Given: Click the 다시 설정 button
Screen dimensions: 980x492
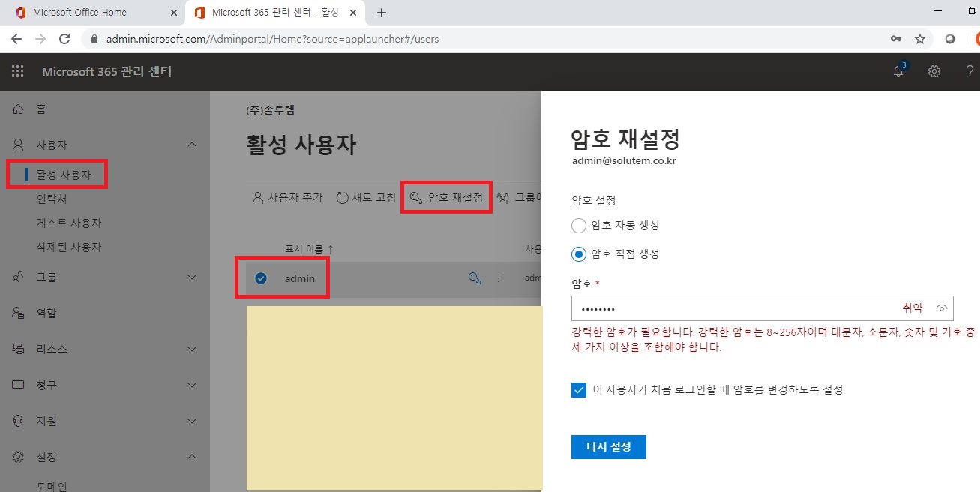Looking at the screenshot, I should 608,447.
